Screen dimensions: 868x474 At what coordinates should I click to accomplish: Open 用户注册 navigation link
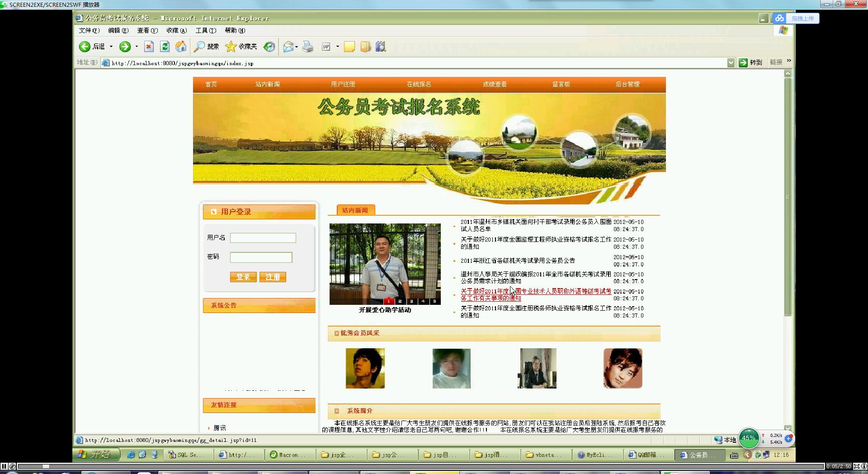pyautogui.click(x=343, y=85)
